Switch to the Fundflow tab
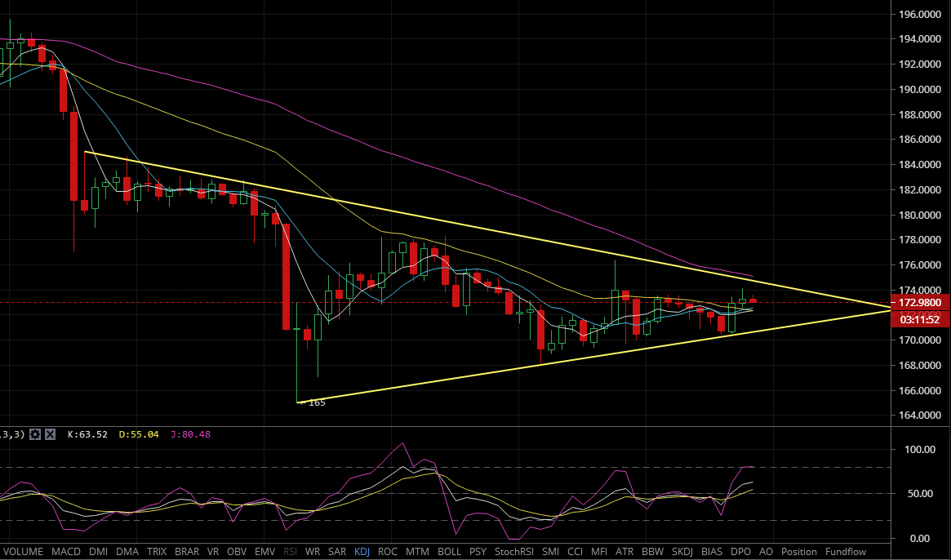The image size is (951, 560). tap(846, 552)
